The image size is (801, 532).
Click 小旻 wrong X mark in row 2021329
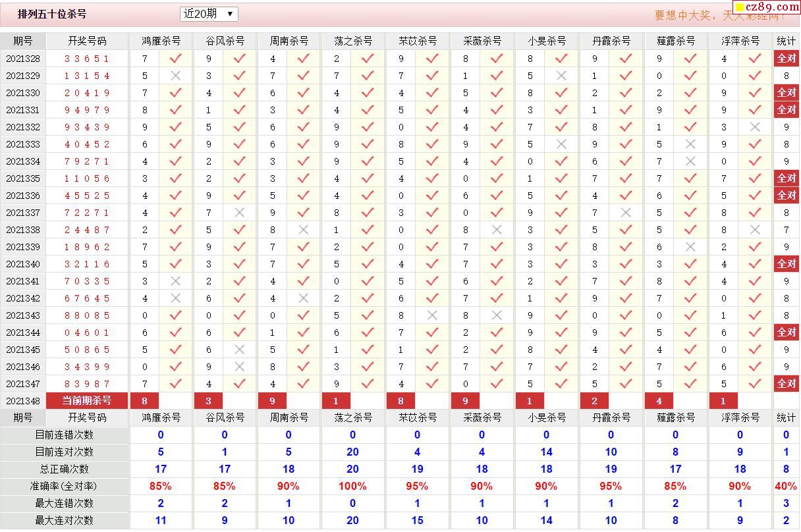click(561, 76)
